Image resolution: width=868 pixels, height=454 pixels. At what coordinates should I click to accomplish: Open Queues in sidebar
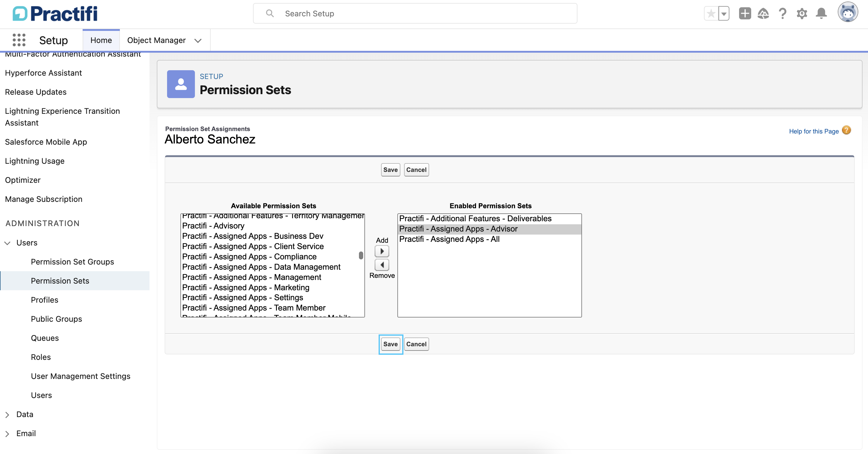[45, 338]
